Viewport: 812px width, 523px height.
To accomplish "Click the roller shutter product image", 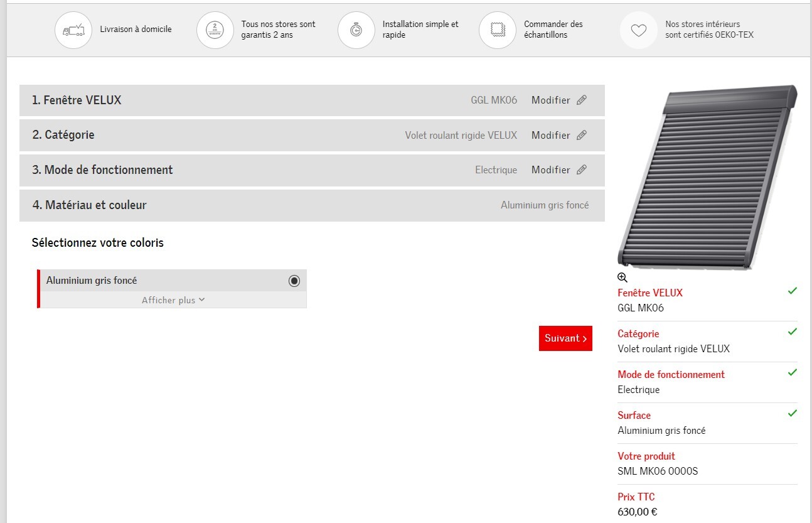I will pyautogui.click(x=707, y=178).
